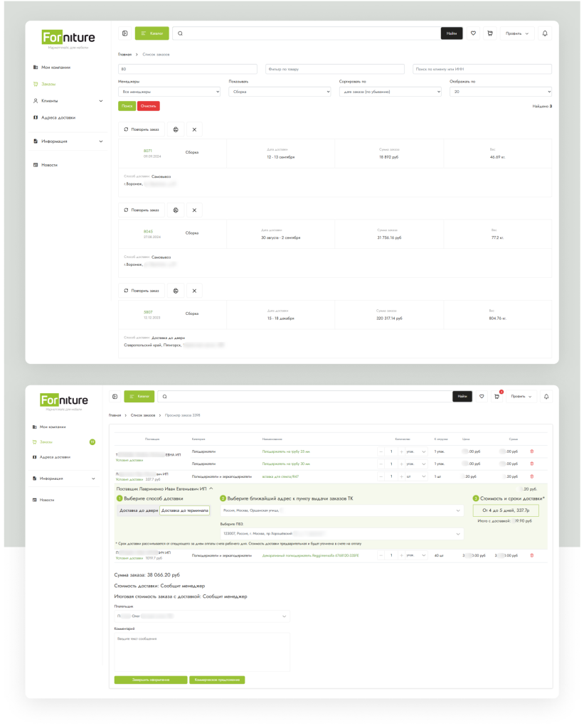Print order 8071 using the printer icon

[175, 129]
